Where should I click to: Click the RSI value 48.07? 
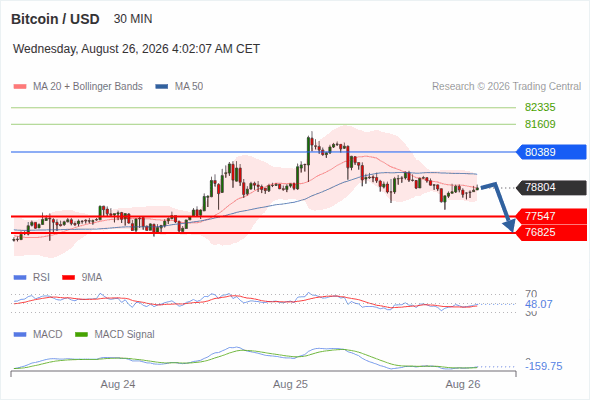(x=539, y=304)
